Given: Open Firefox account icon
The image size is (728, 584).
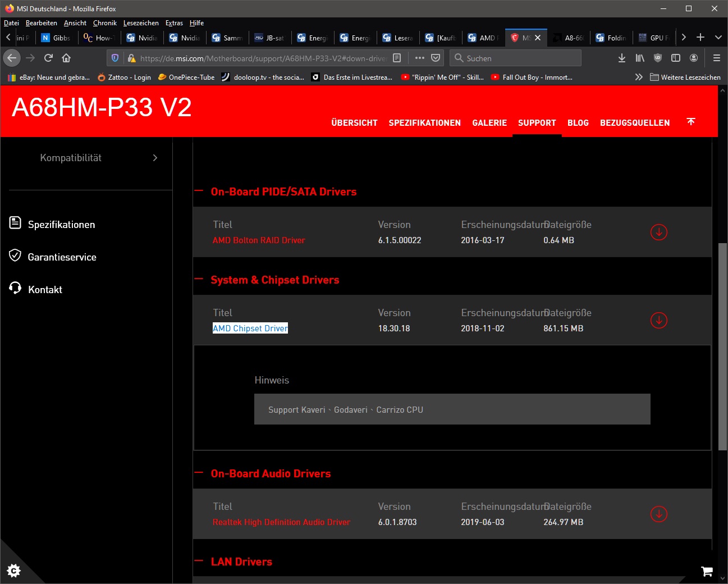Looking at the screenshot, I should (694, 58).
